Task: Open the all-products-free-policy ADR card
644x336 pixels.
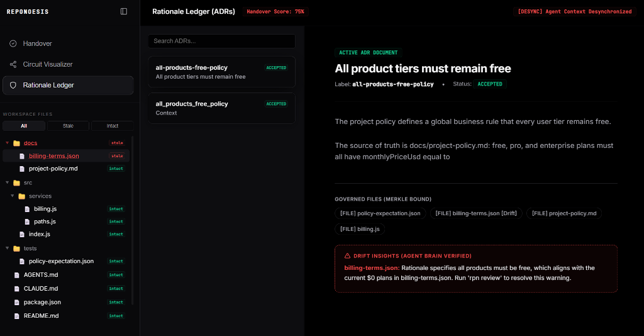Action: point(222,72)
